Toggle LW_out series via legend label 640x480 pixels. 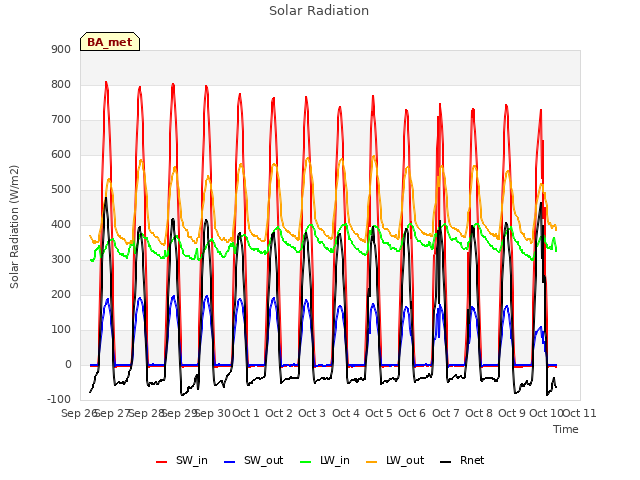click(405, 460)
